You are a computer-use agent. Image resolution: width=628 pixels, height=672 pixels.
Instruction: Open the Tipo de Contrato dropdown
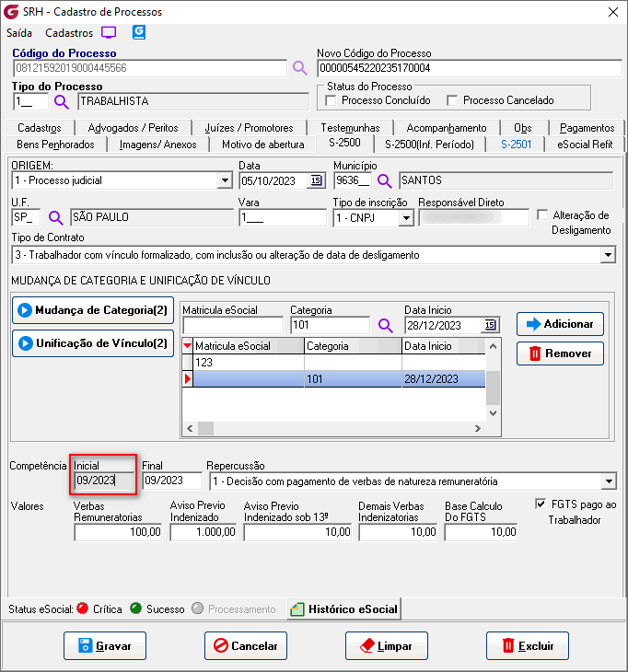point(607,255)
